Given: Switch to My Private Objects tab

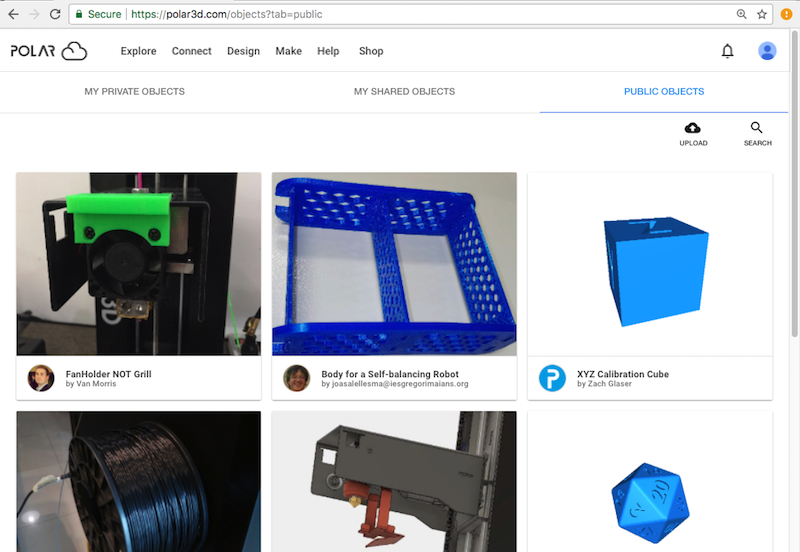Looking at the screenshot, I should (135, 92).
